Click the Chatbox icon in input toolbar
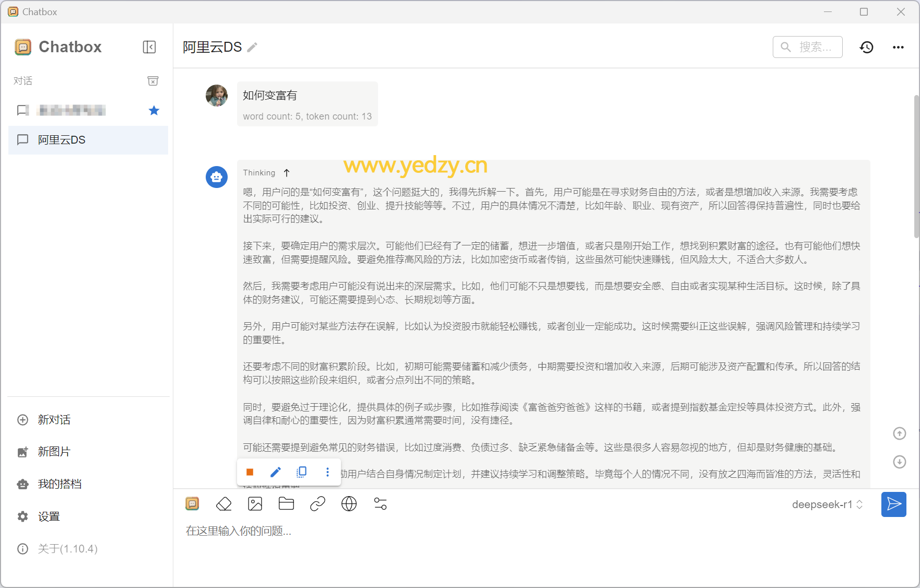Image resolution: width=920 pixels, height=588 pixels. 192,503
